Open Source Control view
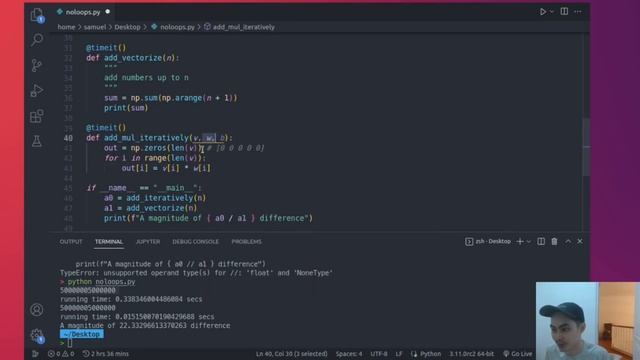Screen dimensions: 640x360 37,65
